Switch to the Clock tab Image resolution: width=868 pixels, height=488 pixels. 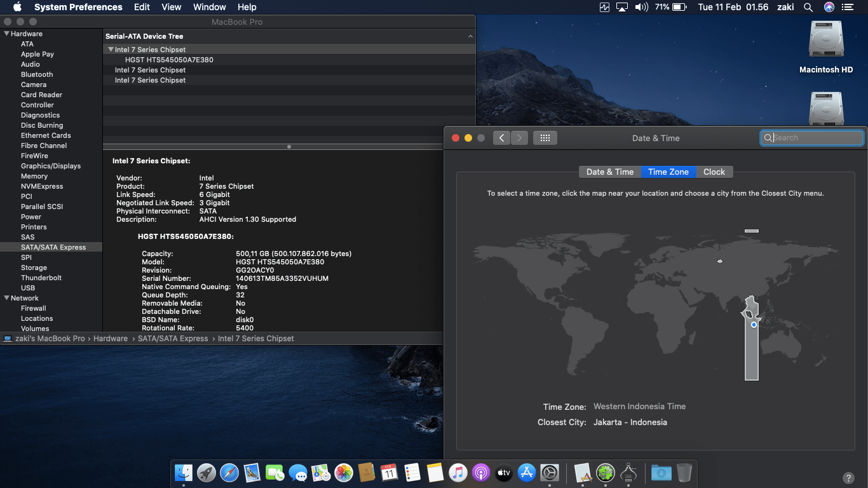point(714,172)
